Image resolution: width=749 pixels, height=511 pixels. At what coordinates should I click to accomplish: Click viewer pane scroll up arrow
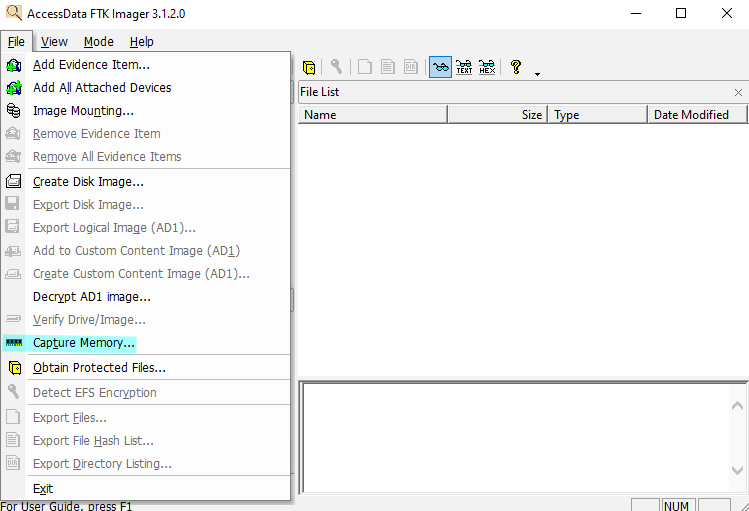(x=737, y=406)
